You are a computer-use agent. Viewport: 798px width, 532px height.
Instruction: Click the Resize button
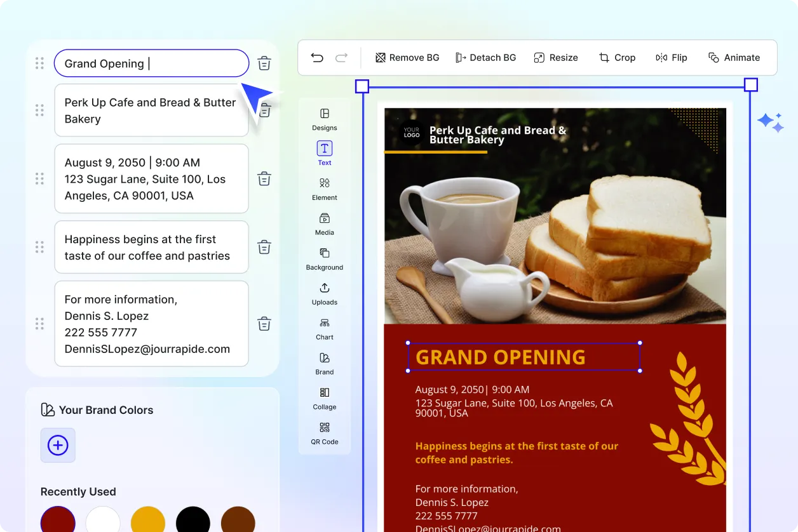[x=556, y=57]
